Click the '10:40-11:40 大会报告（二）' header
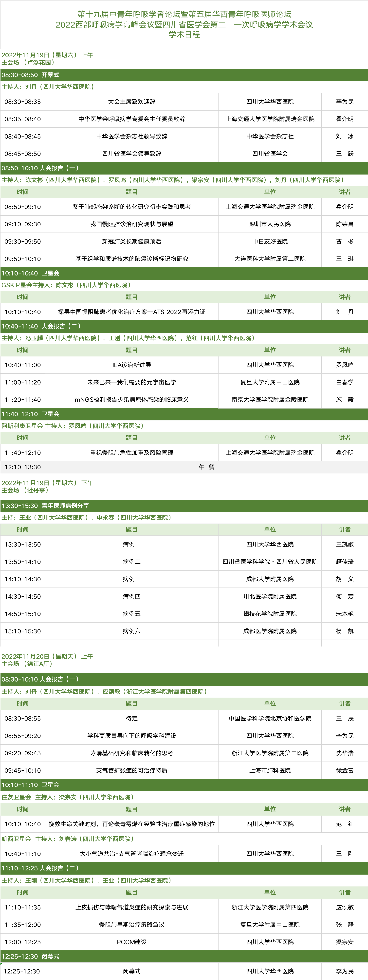This screenshot has width=368, height=980. tap(184, 326)
